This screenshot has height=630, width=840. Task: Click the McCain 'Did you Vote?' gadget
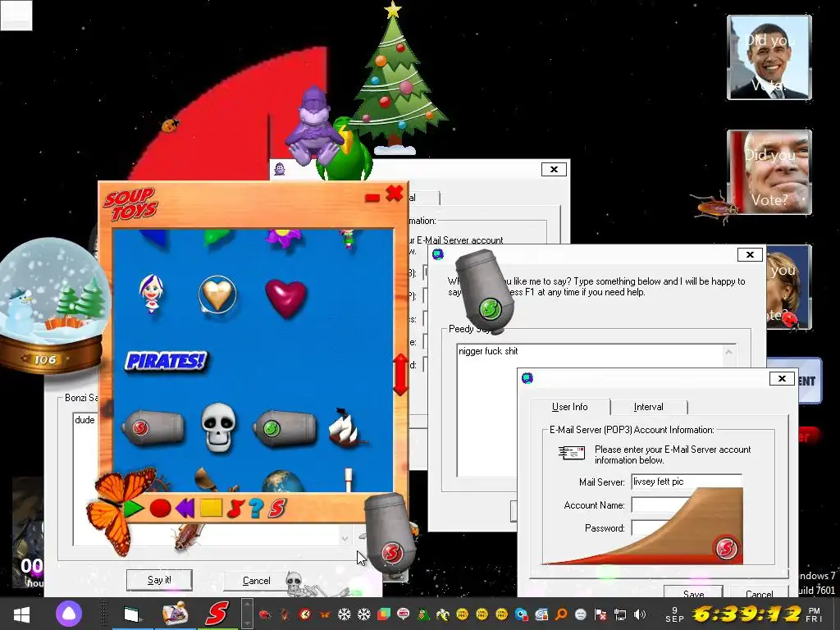pyautogui.click(x=769, y=172)
